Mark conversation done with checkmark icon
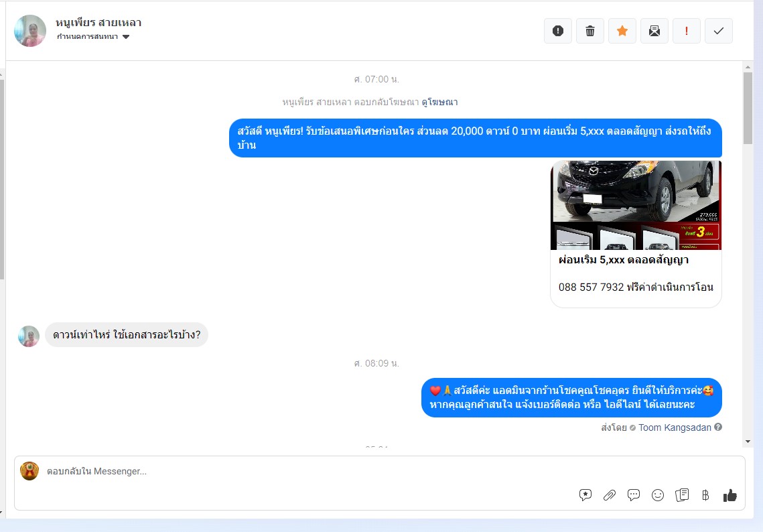Image resolution: width=763 pixels, height=532 pixels. pos(718,31)
